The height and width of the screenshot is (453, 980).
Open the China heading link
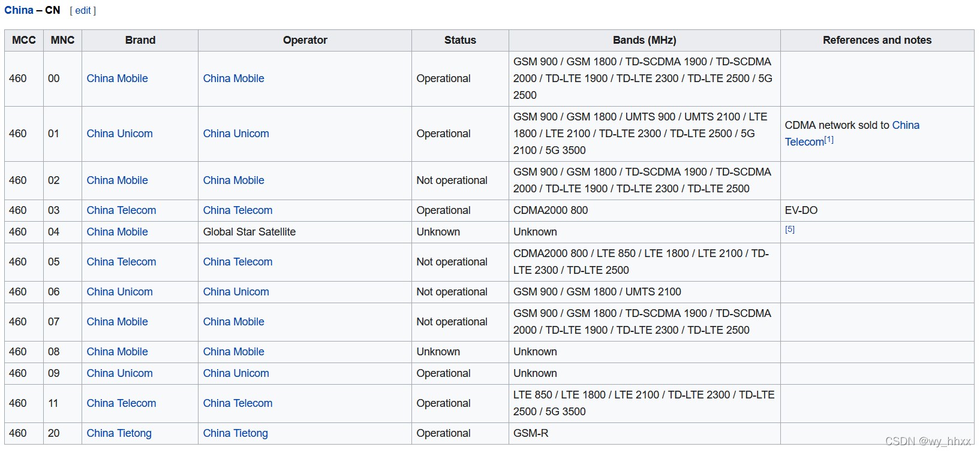click(x=19, y=10)
